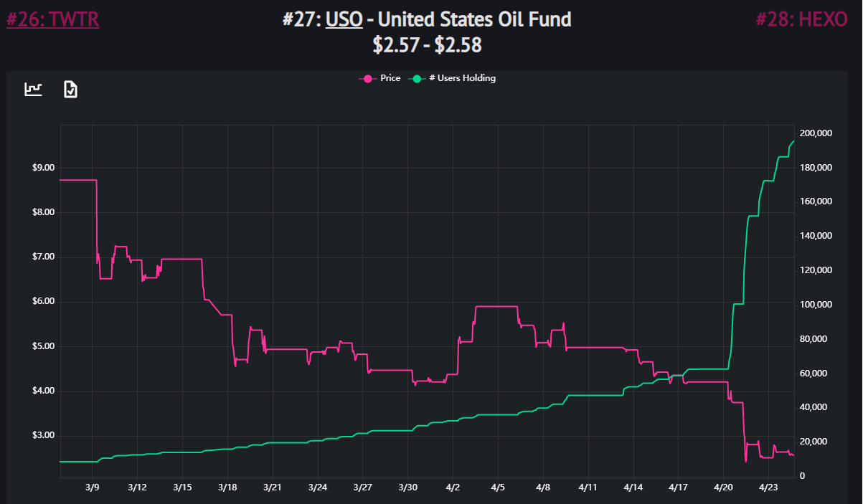Hide the # Users Holding series label
Image resolution: width=863 pixels, height=504 pixels.
(462, 78)
